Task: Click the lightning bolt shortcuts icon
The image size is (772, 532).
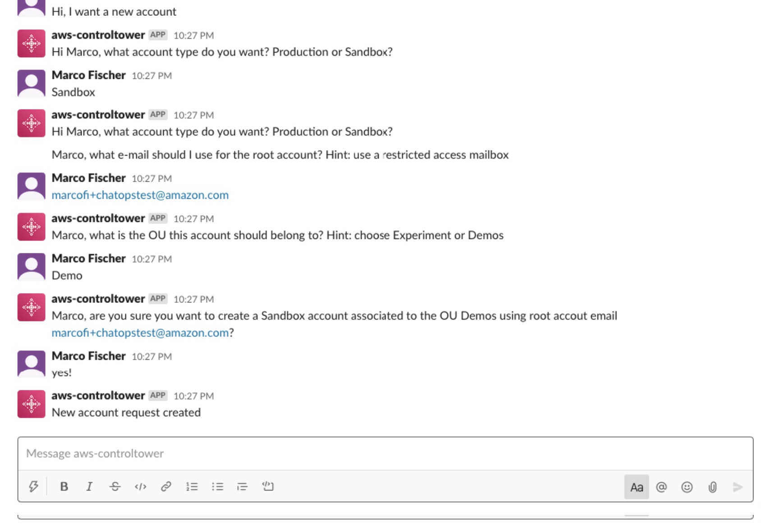Action: click(33, 486)
